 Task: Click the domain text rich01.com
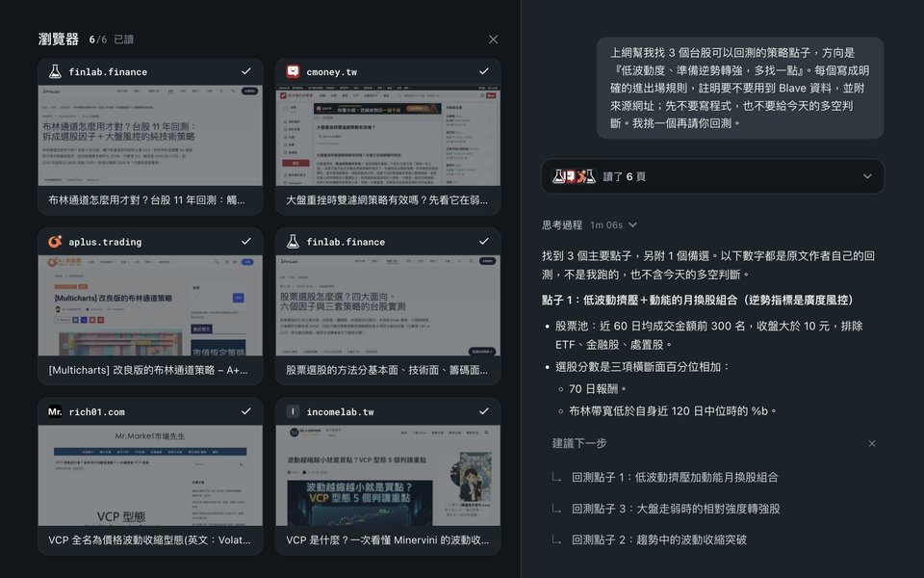tap(96, 411)
